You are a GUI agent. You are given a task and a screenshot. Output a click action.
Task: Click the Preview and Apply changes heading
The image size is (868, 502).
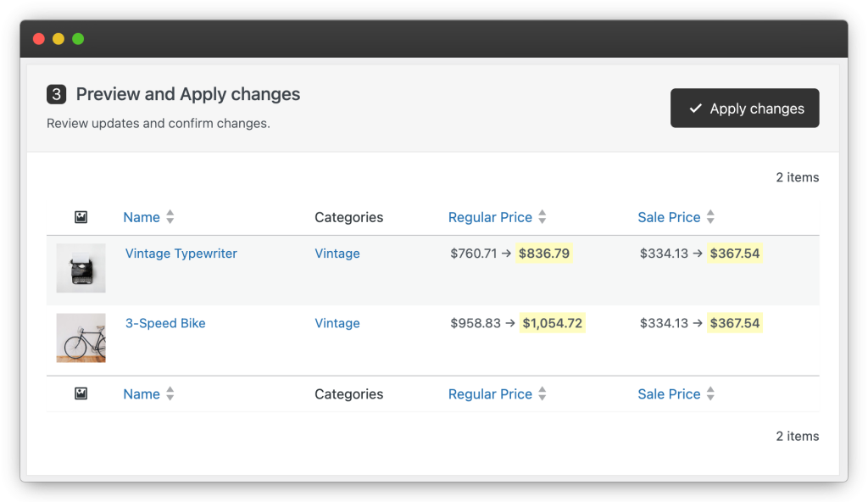click(187, 94)
